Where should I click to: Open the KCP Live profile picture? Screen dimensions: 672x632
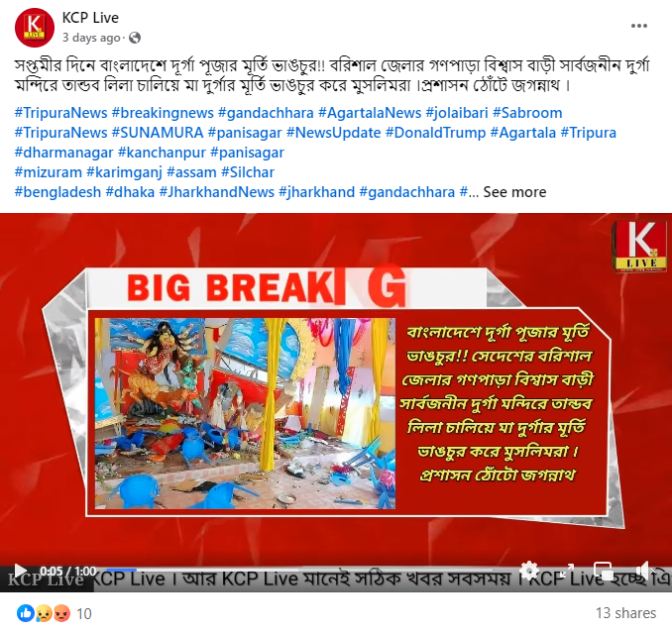[x=35, y=27]
